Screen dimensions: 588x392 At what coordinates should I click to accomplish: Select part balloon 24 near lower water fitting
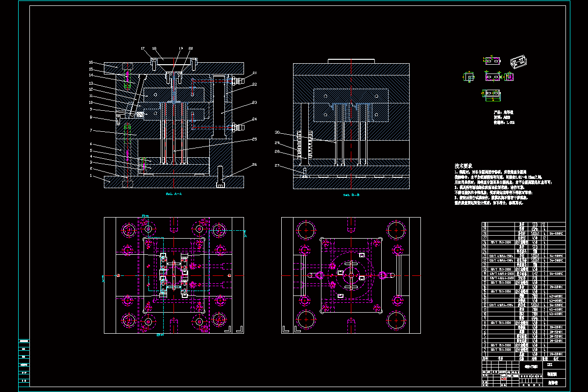255,119
